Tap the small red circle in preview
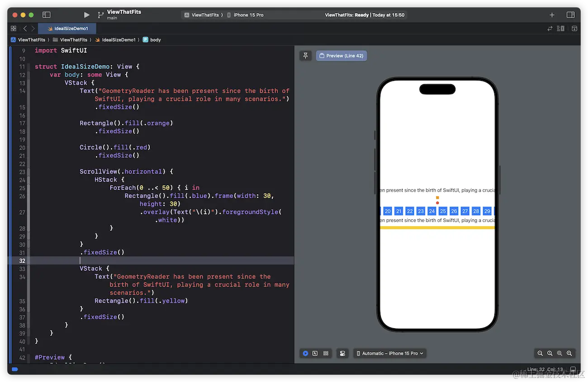 click(x=437, y=203)
